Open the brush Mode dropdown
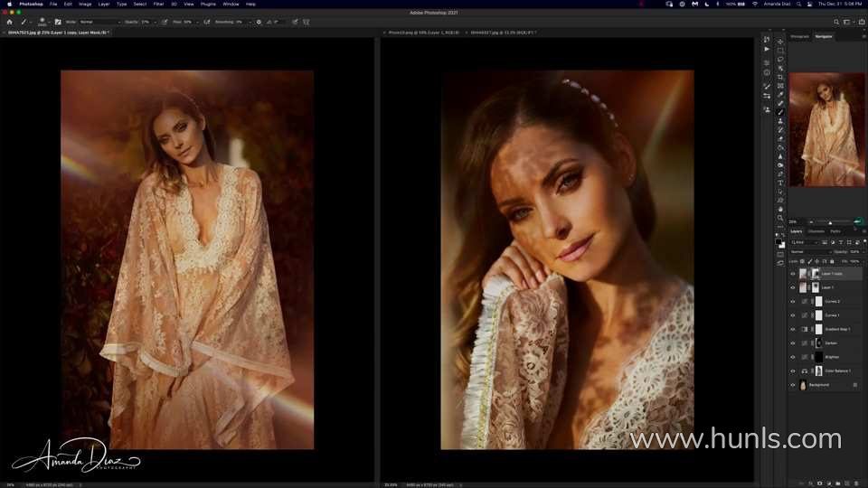This screenshot has height=488, width=868. point(99,22)
